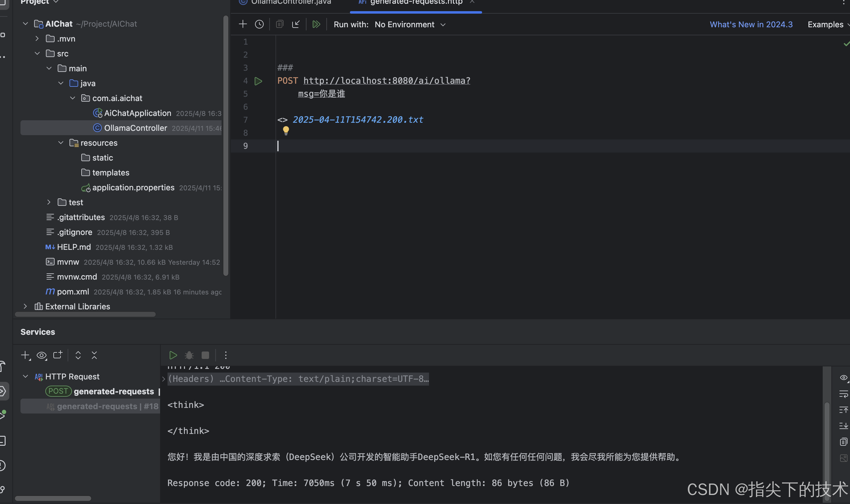Start debugging with the bug icon

(189, 355)
